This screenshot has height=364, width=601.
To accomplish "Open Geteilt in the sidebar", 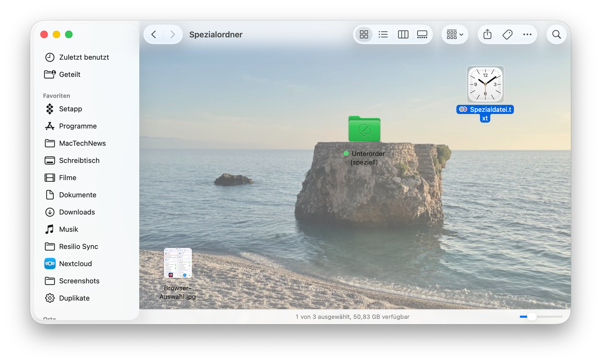I will point(70,74).
